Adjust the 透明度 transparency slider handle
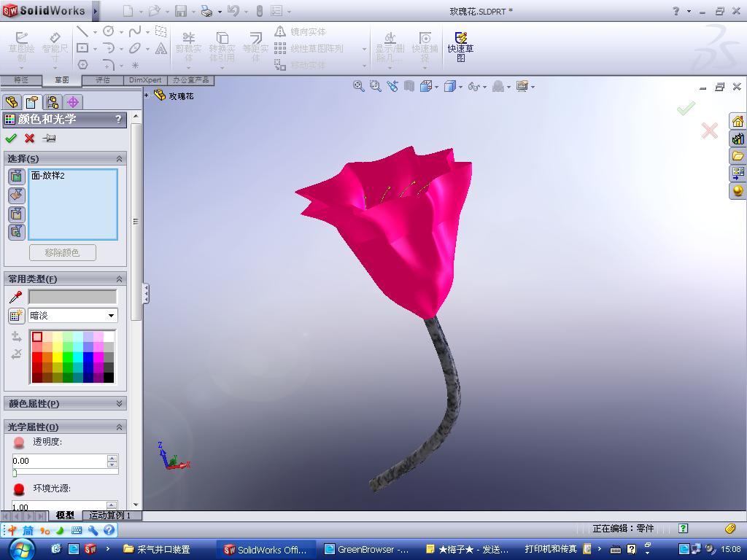747x560 pixels. coord(15,472)
